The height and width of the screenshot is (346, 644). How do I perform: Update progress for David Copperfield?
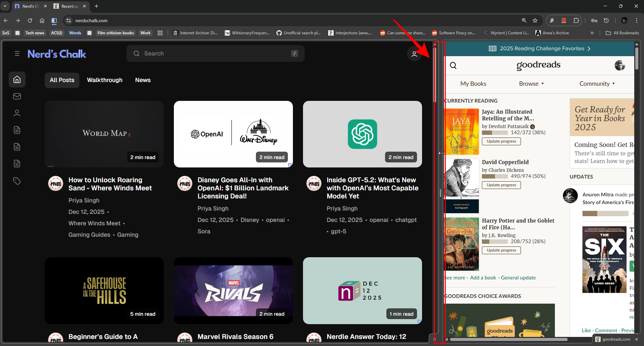[x=501, y=185]
